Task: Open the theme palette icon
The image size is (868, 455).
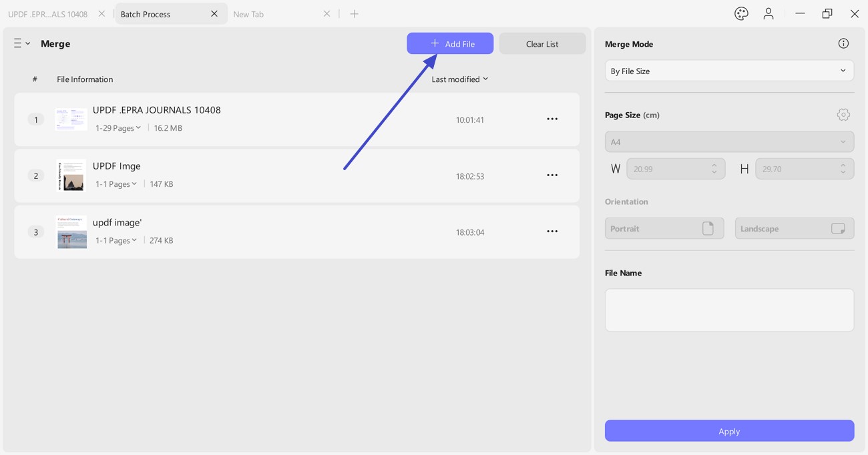Action: (x=741, y=14)
